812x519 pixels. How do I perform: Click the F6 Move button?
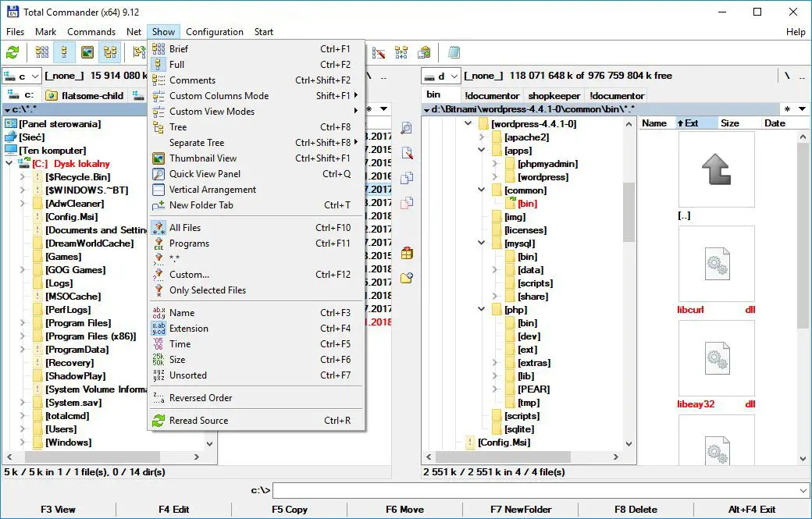(405, 510)
